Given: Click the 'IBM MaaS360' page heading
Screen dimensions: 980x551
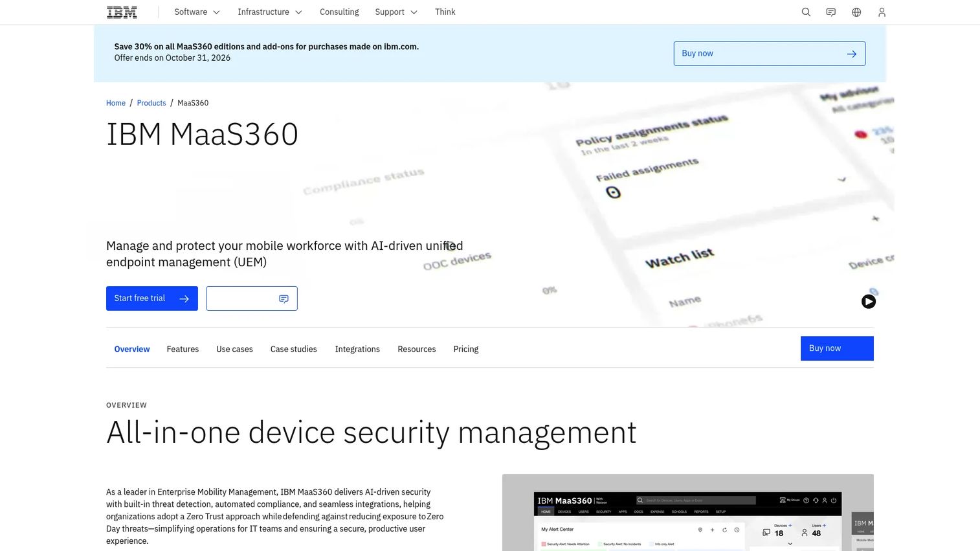Looking at the screenshot, I should click(x=202, y=135).
